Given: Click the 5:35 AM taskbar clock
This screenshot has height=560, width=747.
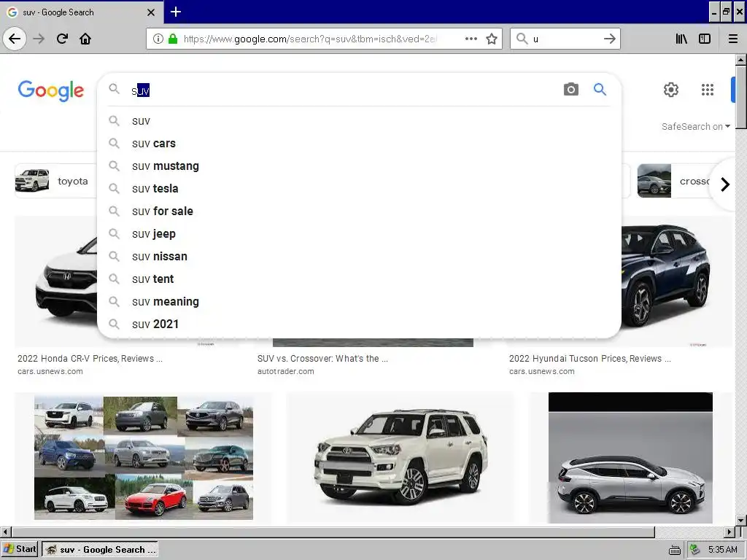Looking at the screenshot, I should point(723,550).
